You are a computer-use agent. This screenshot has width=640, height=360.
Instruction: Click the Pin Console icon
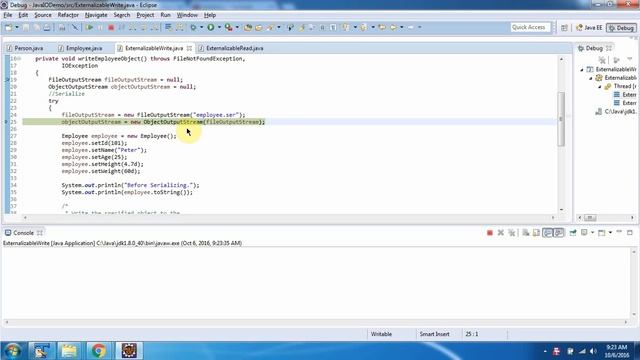(573, 233)
